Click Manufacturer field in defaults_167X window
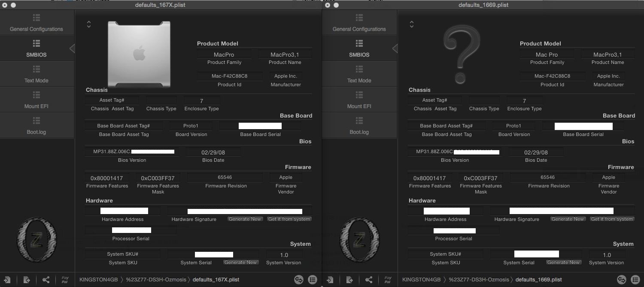The image size is (644, 287). coord(286,76)
